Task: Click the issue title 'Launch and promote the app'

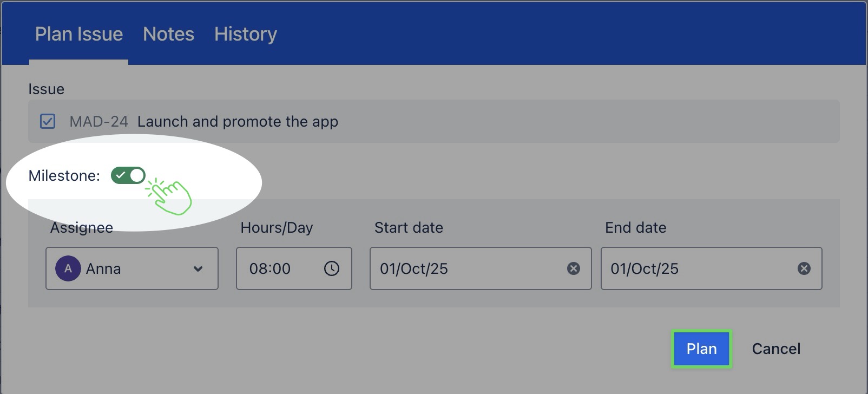Action: (x=238, y=121)
